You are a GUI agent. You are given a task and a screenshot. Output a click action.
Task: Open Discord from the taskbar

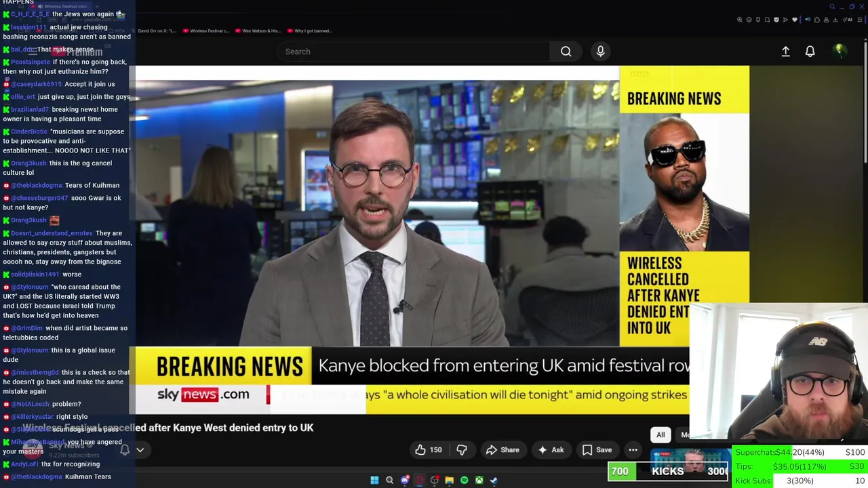[x=405, y=481]
